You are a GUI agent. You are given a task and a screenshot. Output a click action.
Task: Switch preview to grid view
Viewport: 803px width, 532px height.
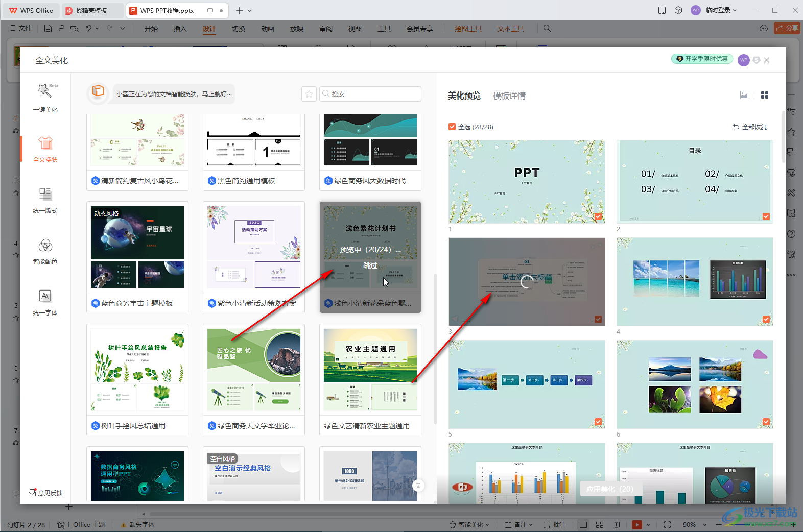click(x=765, y=95)
